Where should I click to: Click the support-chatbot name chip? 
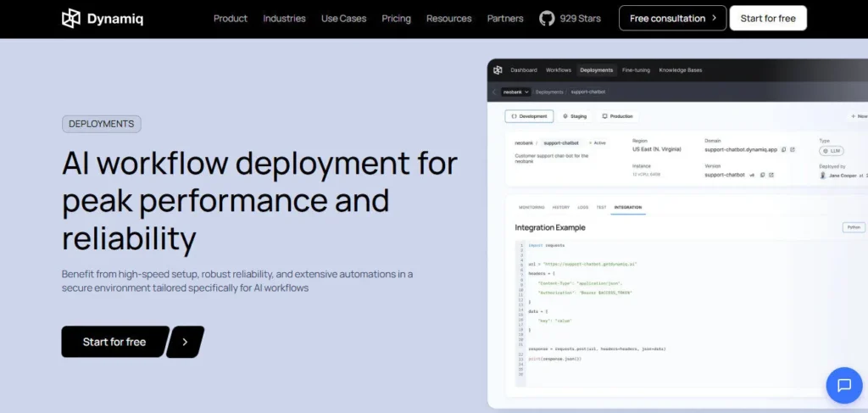561,142
